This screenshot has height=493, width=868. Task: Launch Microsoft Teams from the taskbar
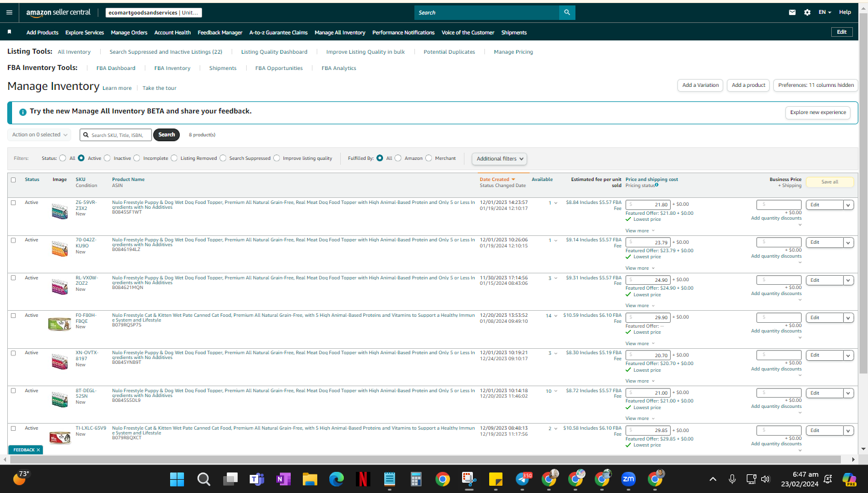(257, 480)
